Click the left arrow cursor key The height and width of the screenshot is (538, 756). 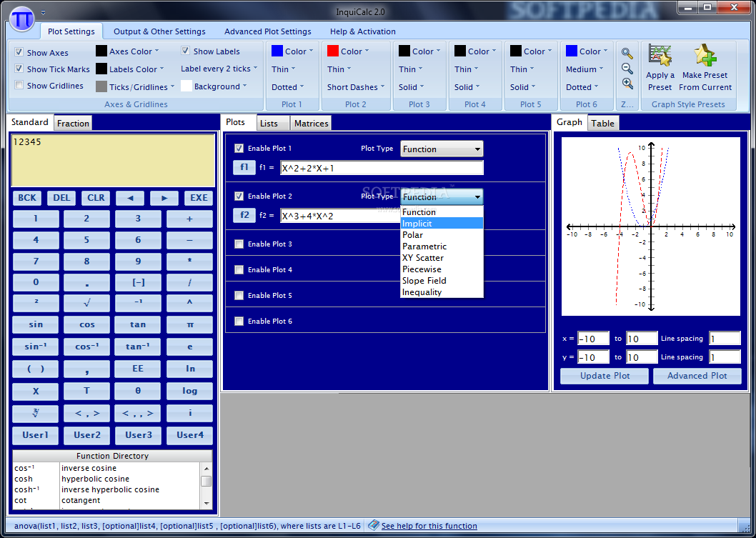[130, 198]
